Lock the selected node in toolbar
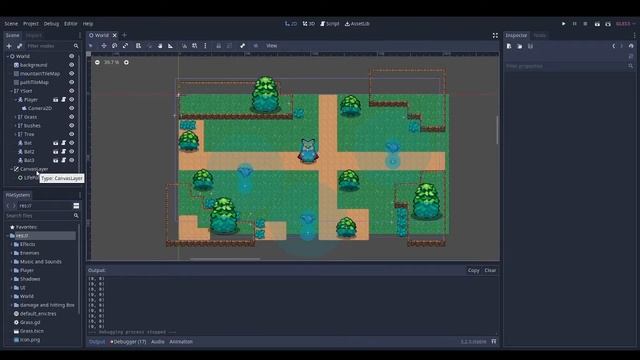The height and width of the screenshot is (360, 640). pos(219,46)
